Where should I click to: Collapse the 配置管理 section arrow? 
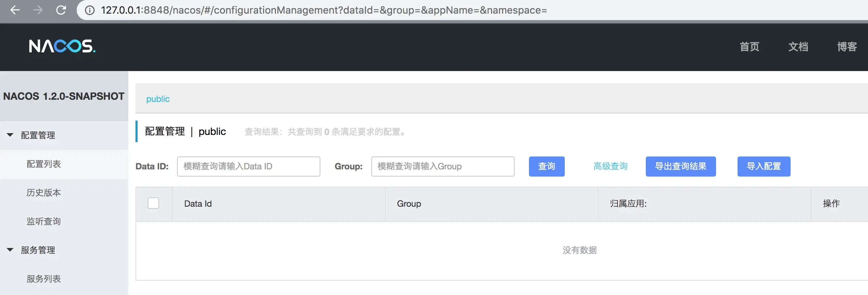10,135
